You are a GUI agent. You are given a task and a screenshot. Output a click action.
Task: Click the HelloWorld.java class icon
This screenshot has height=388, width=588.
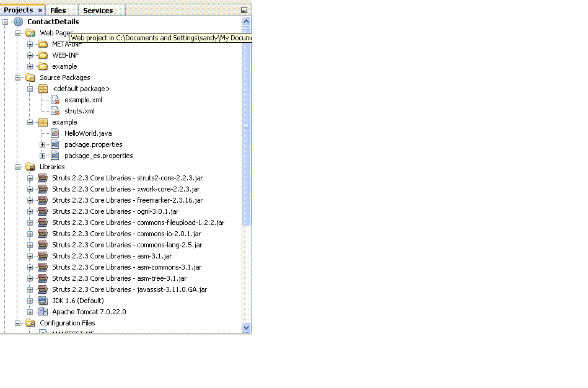(x=55, y=133)
